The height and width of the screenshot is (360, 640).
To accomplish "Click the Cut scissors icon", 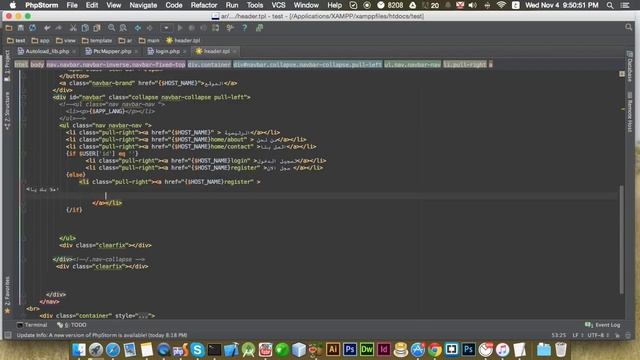I will pyautogui.click(x=73, y=28).
